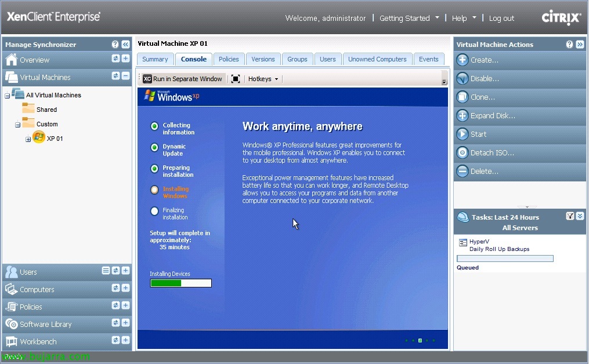Image resolution: width=589 pixels, height=364 pixels.
Task: Collapse the Virtual Machines section with minus icon
Action: tap(125, 76)
